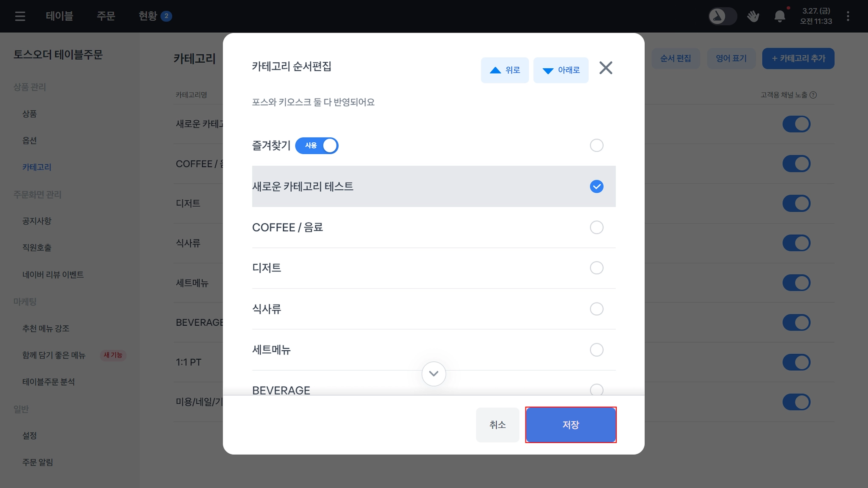Open the 현황 tab
The image size is (868, 488).
coord(155,16)
